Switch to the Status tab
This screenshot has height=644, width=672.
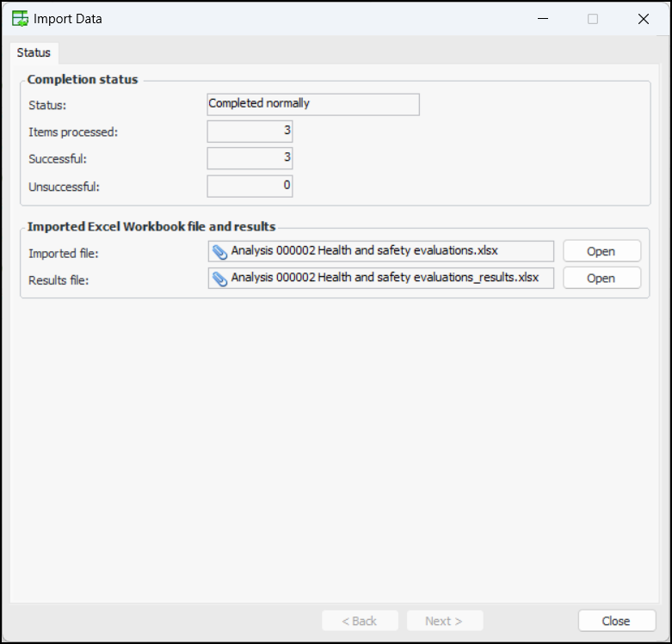pos(34,52)
